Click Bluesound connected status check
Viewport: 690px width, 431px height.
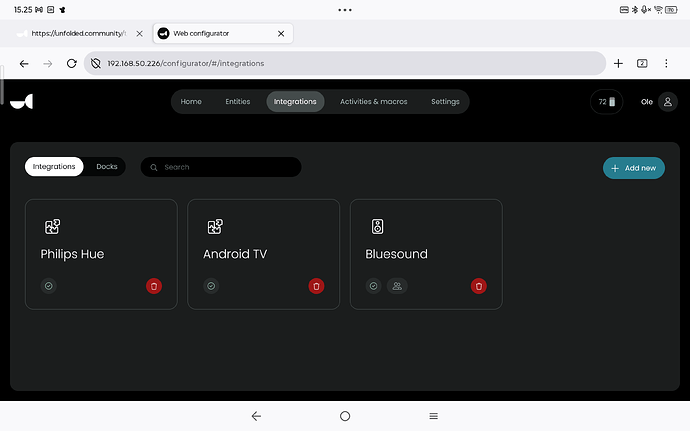point(374,286)
